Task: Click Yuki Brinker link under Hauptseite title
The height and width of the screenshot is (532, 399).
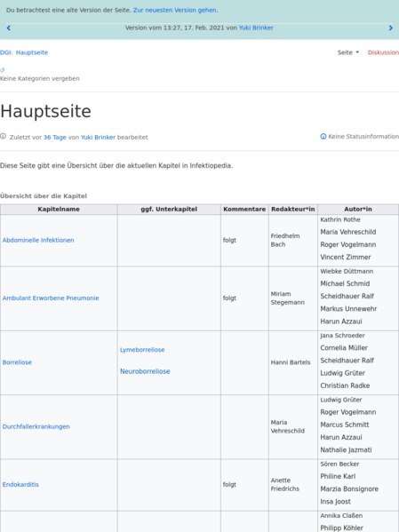Action: click(98, 138)
